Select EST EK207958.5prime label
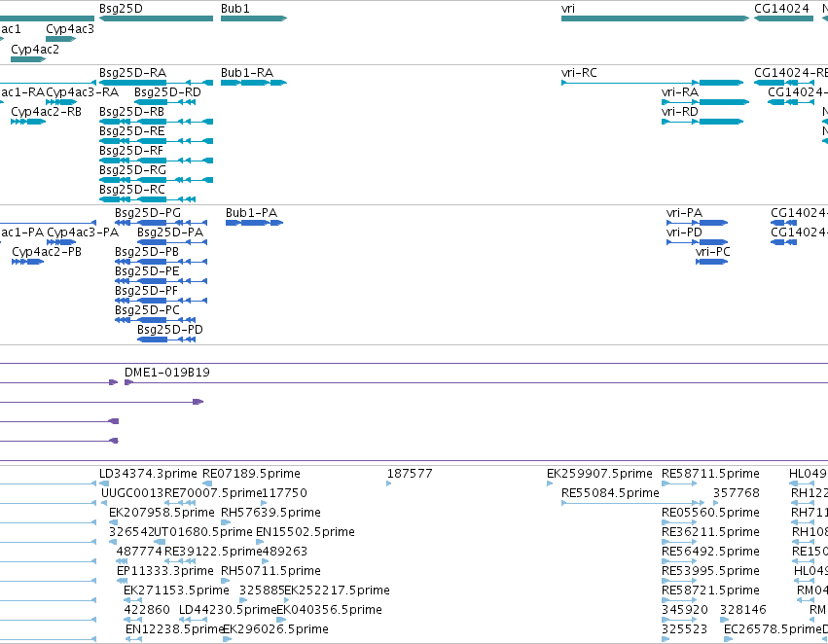 (x=162, y=513)
